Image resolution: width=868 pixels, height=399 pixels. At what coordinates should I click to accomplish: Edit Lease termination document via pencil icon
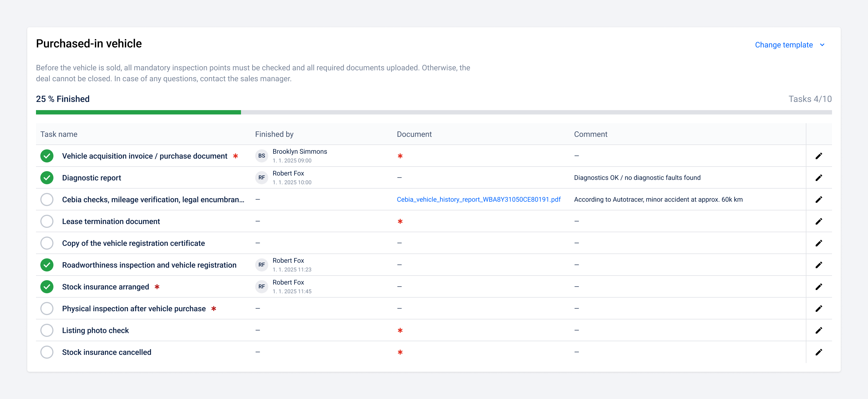819,221
